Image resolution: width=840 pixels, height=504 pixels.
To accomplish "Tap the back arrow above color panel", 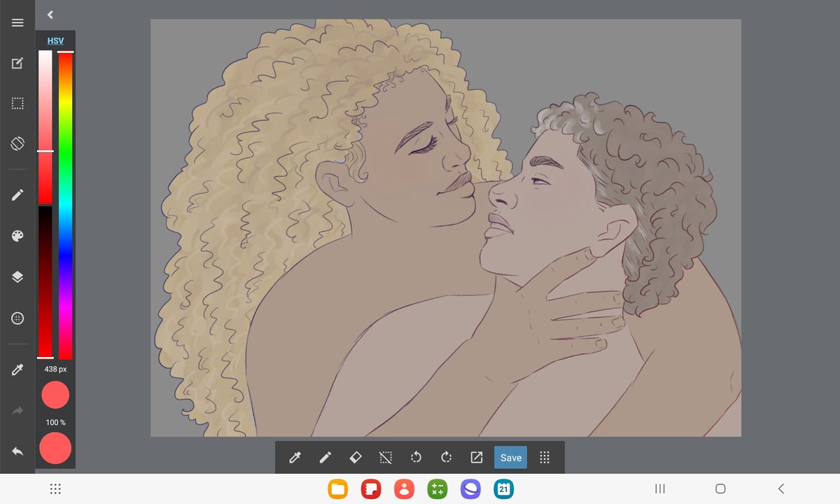I will pyautogui.click(x=50, y=15).
